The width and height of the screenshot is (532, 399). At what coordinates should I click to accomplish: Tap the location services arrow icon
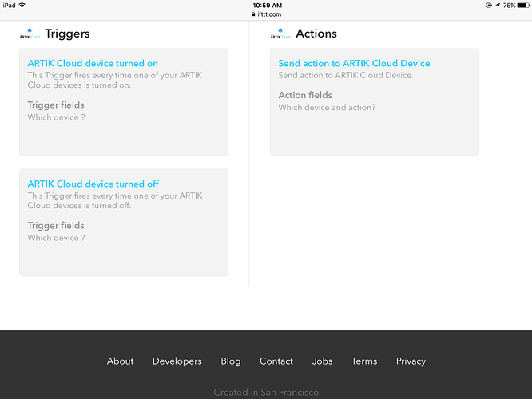pos(498,6)
